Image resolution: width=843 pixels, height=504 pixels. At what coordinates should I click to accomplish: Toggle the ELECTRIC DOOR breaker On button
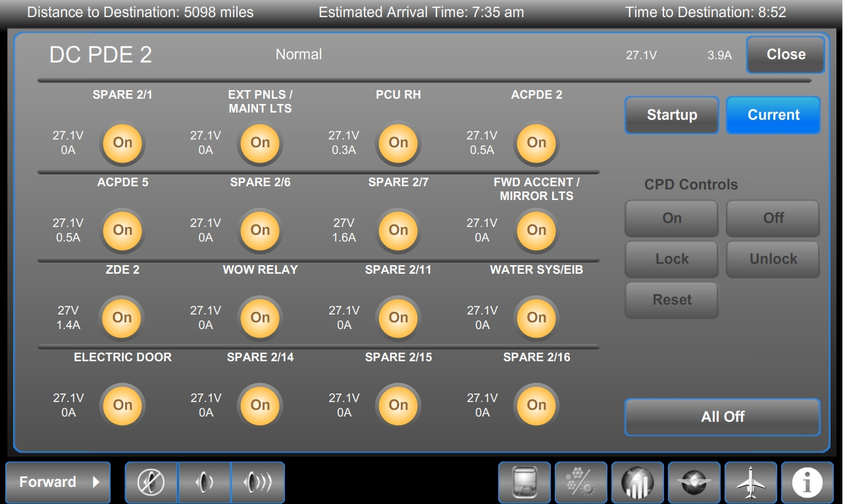(x=122, y=405)
